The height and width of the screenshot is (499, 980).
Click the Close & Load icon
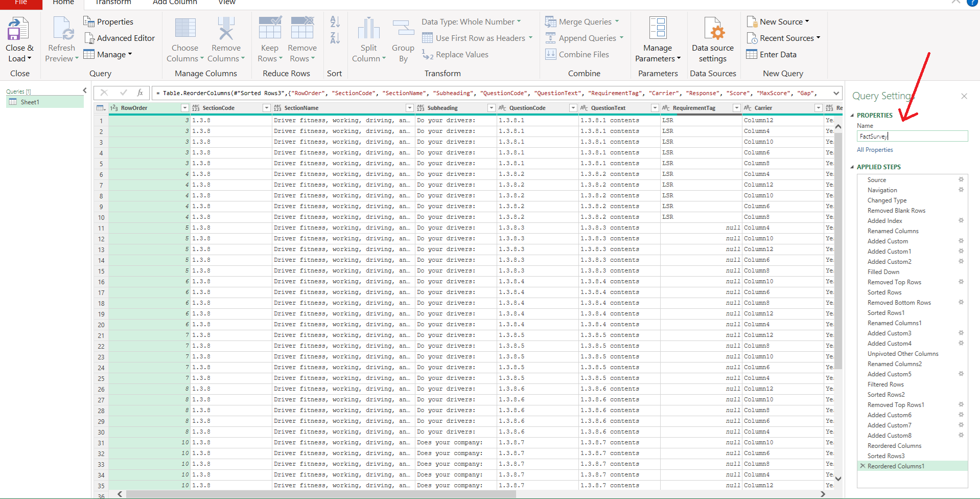[x=18, y=29]
